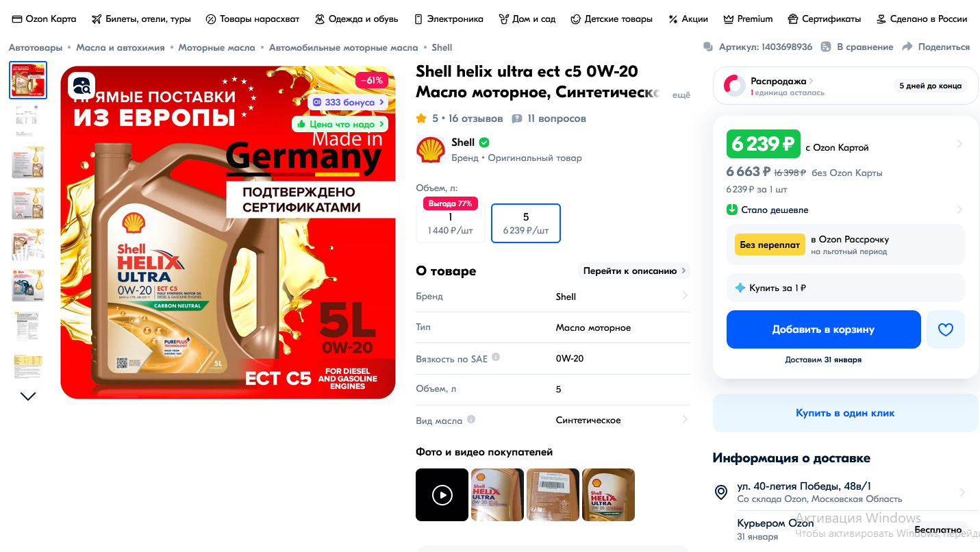Click the Shell brand logo
980x552 pixels.
pyautogui.click(x=431, y=149)
